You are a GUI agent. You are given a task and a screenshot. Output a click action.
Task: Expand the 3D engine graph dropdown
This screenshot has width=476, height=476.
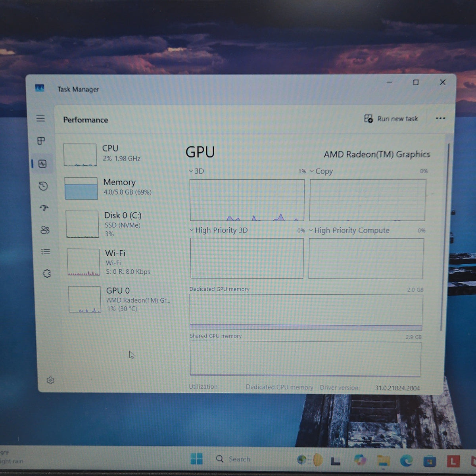pyautogui.click(x=191, y=171)
